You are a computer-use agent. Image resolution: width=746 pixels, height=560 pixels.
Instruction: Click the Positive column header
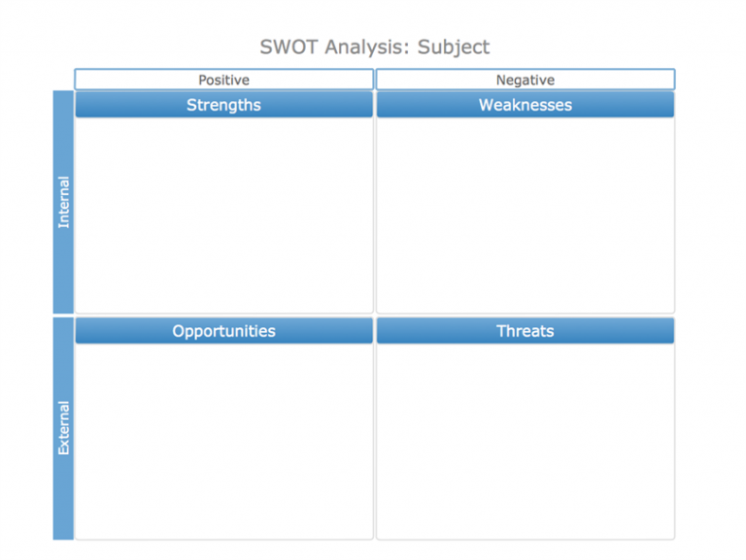pos(223,80)
